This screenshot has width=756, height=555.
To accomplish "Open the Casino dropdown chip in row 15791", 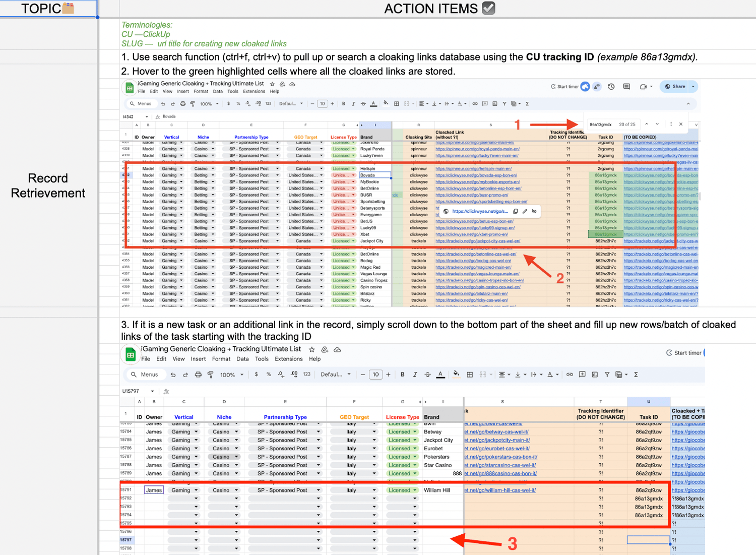I will point(224,490).
